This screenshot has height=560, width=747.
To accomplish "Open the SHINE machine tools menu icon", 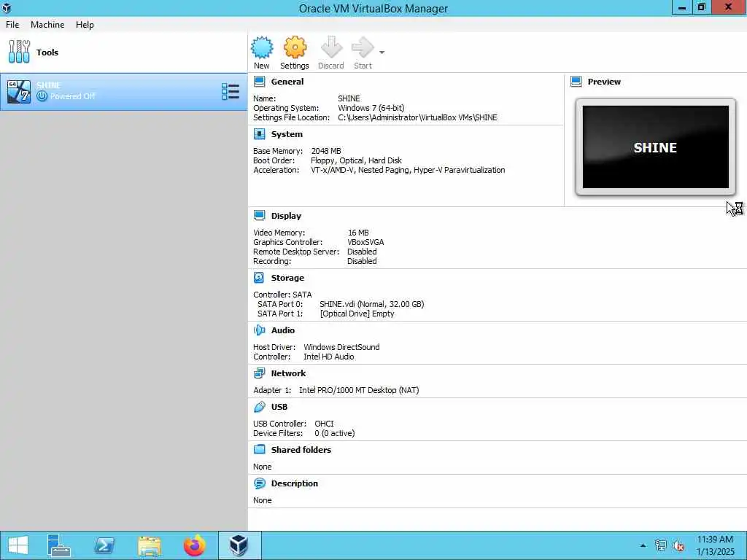I will coord(231,91).
